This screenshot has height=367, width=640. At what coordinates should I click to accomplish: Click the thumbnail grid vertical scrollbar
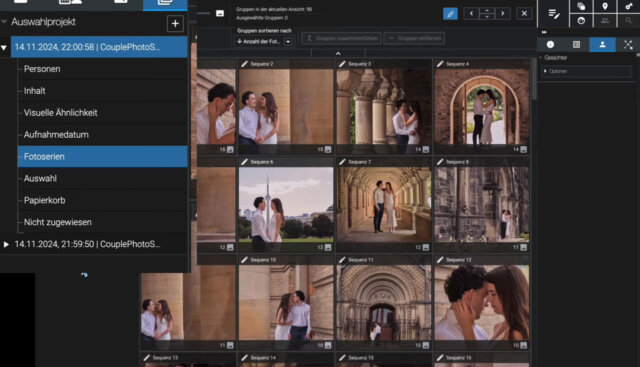click(x=533, y=78)
